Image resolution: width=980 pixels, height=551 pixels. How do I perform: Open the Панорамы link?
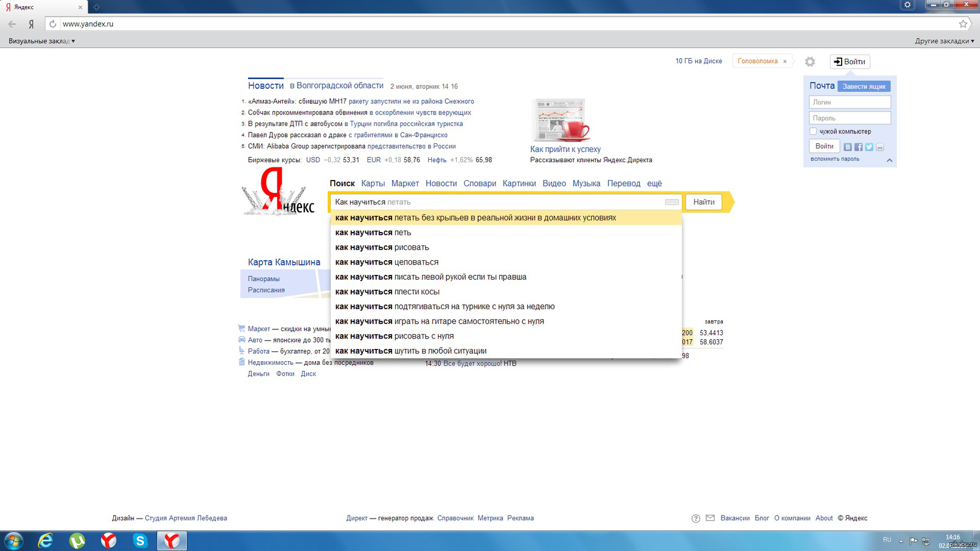[263, 279]
